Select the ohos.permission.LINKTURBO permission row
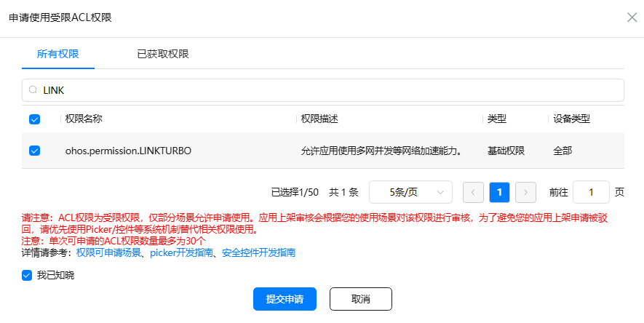644x323 pixels. (x=128, y=151)
